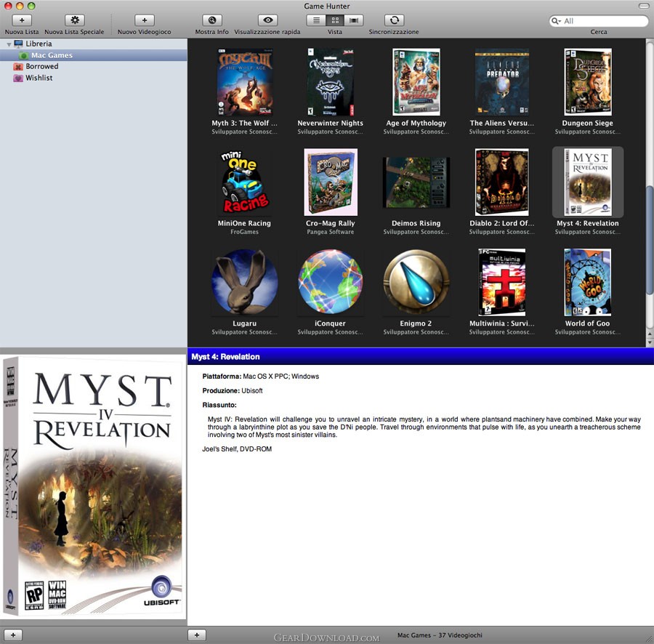
Task: Collapse the Libreria tree
Action: pos(9,44)
